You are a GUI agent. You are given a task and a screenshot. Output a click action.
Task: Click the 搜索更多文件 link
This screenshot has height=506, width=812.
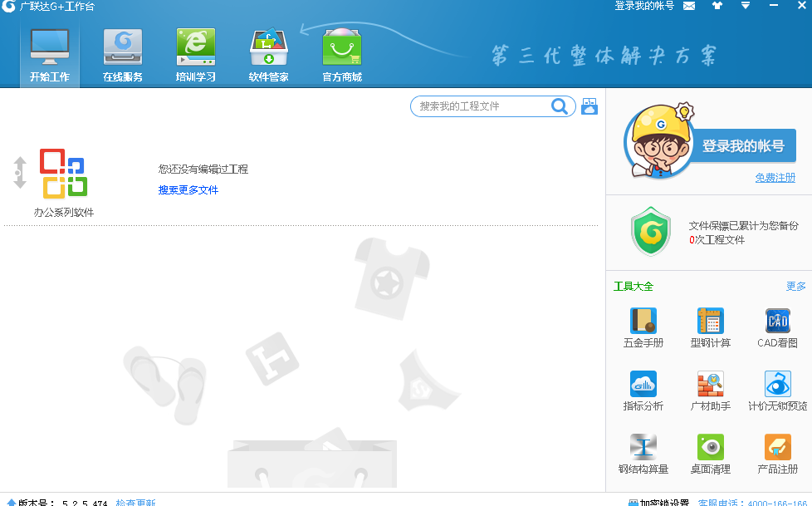[x=188, y=190]
